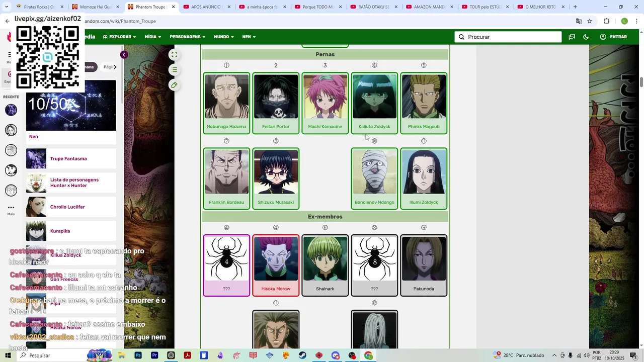Image resolution: width=644 pixels, height=362 pixels.
Task: Open the discussions speech bubble icon
Action: [572, 37]
